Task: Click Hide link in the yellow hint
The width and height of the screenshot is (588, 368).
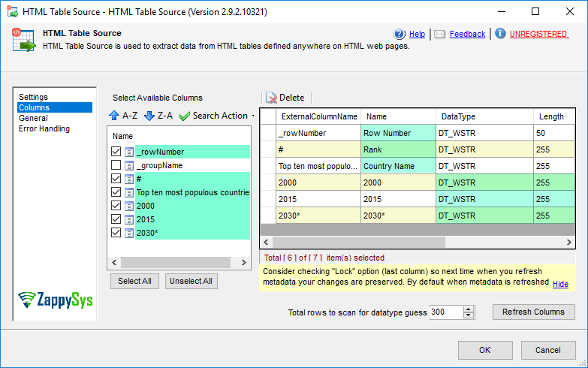Action: (561, 285)
